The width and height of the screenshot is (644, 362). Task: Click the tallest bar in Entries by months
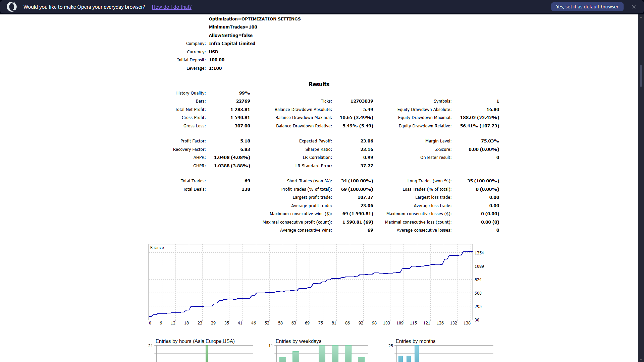417,353
